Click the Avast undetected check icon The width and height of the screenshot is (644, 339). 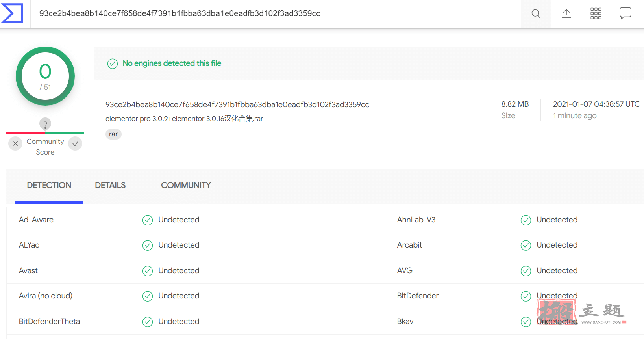pyautogui.click(x=148, y=271)
